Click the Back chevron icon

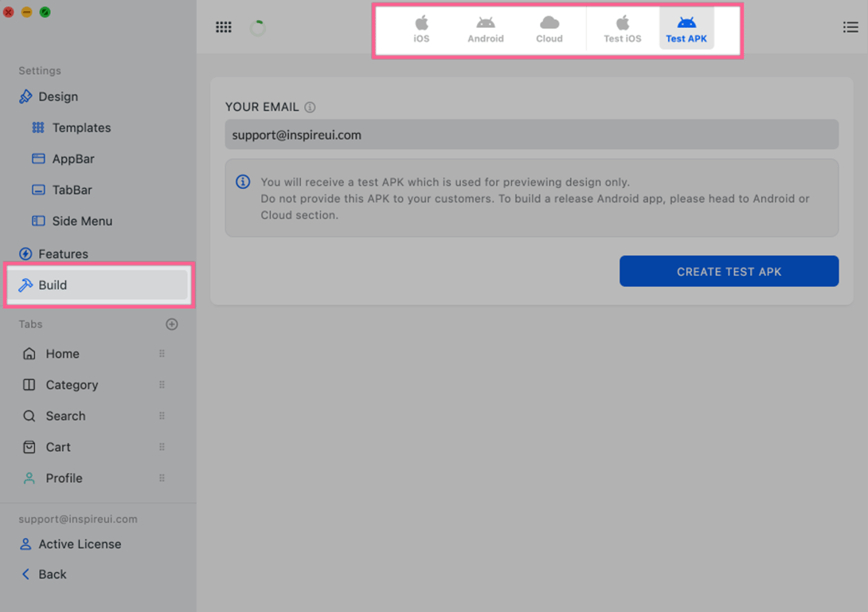(x=25, y=575)
